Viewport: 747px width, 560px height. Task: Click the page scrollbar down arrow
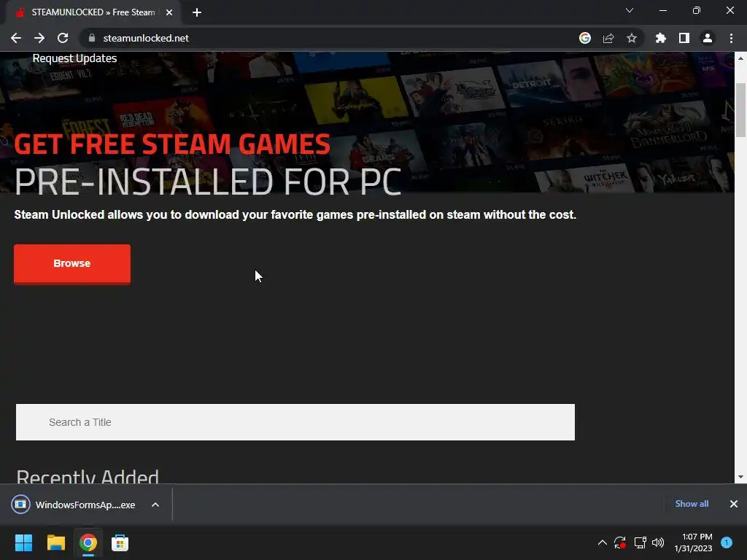point(740,477)
